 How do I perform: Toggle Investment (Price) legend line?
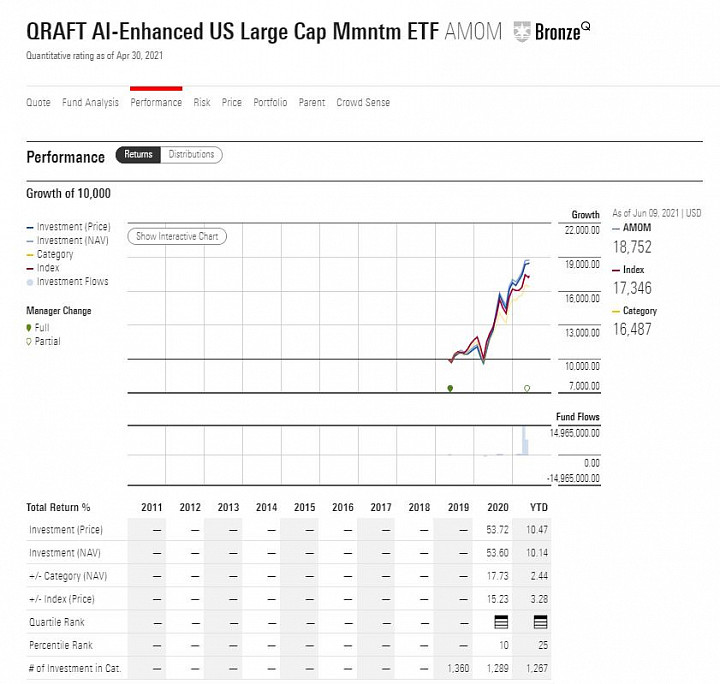pyautogui.click(x=68, y=227)
